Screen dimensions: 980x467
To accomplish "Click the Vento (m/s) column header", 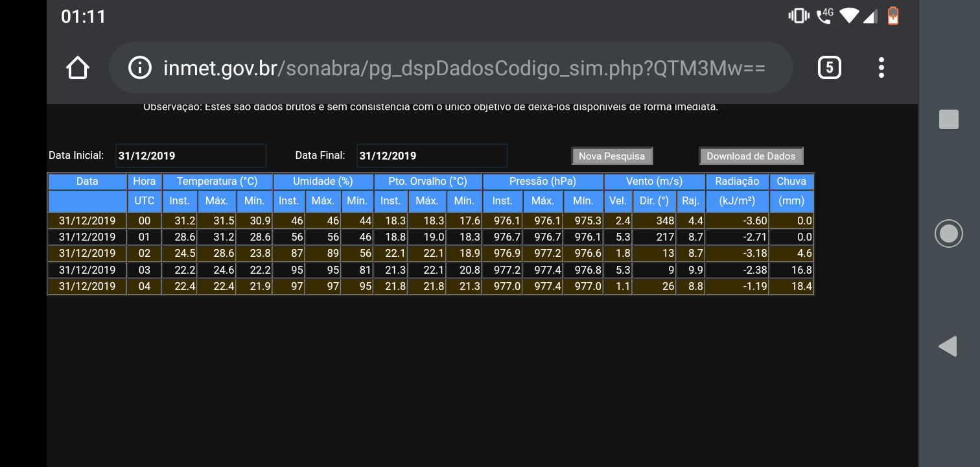I will [x=655, y=182].
